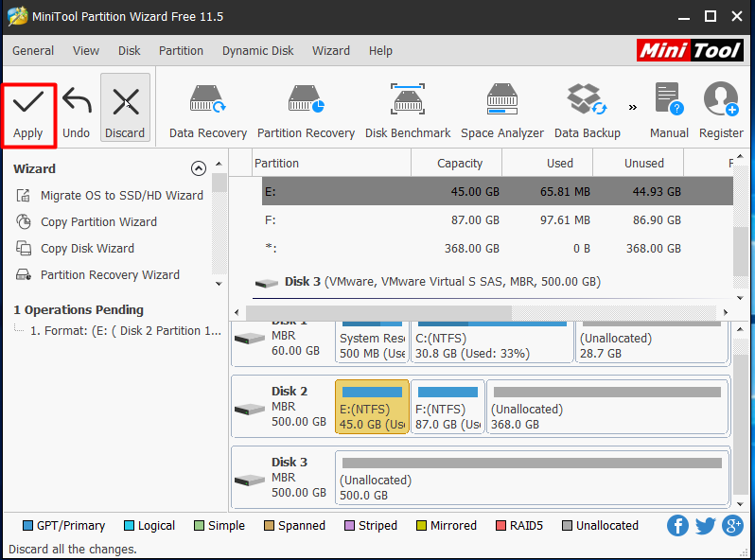
Task: Share via Facebook icon
Action: pyautogui.click(x=677, y=526)
